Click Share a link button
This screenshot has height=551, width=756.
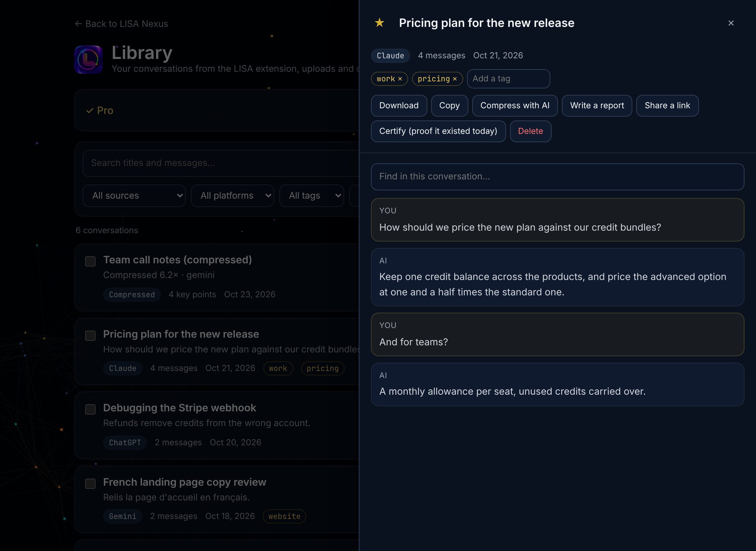[667, 106]
